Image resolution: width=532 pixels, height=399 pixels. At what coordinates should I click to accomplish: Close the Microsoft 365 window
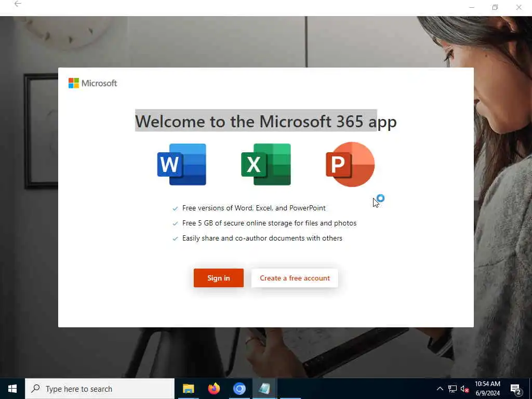[x=519, y=7]
